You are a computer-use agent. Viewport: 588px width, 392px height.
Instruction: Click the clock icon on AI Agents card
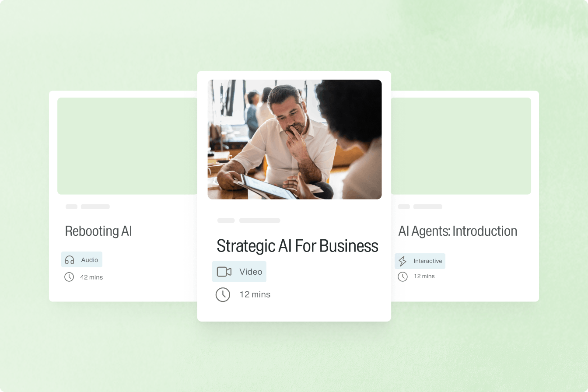pos(402,276)
